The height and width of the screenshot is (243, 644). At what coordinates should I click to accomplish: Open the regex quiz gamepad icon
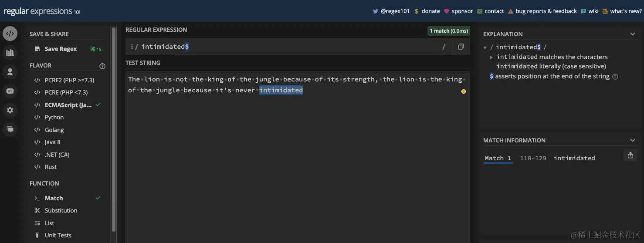(x=10, y=91)
